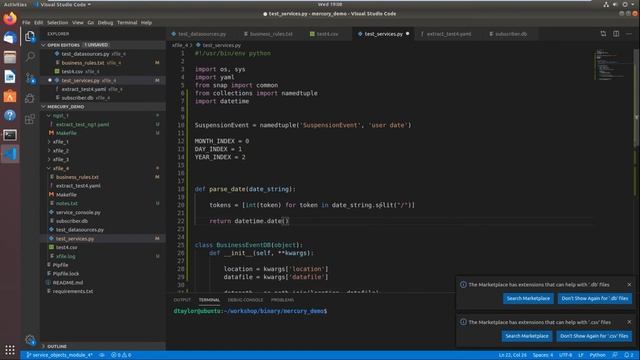Click the open changes icon in editor toolbar
Image resolution: width=640 pixels, height=360 pixels.
pyautogui.click(x=603, y=34)
